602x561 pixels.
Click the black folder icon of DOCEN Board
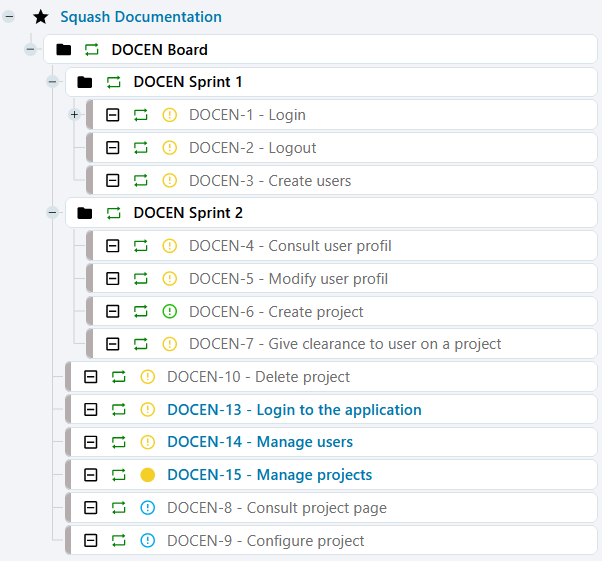pos(64,49)
